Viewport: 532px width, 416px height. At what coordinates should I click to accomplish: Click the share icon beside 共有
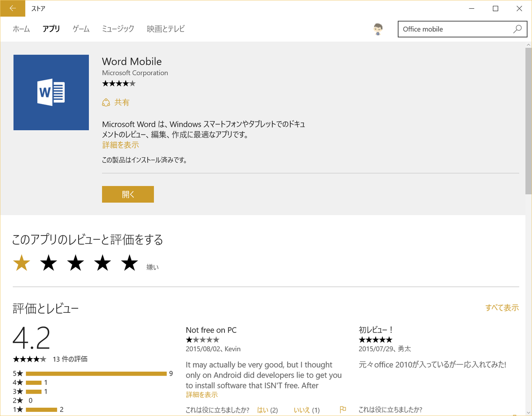point(106,102)
